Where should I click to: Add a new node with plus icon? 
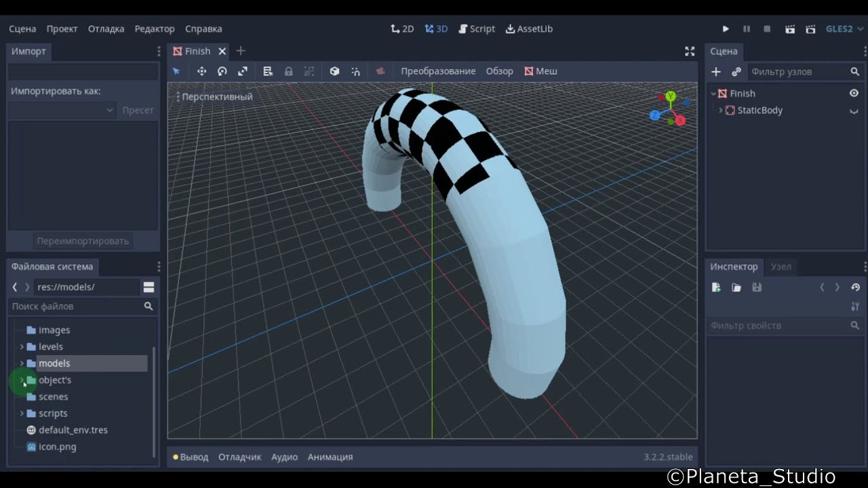pyautogui.click(x=716, y=72)
